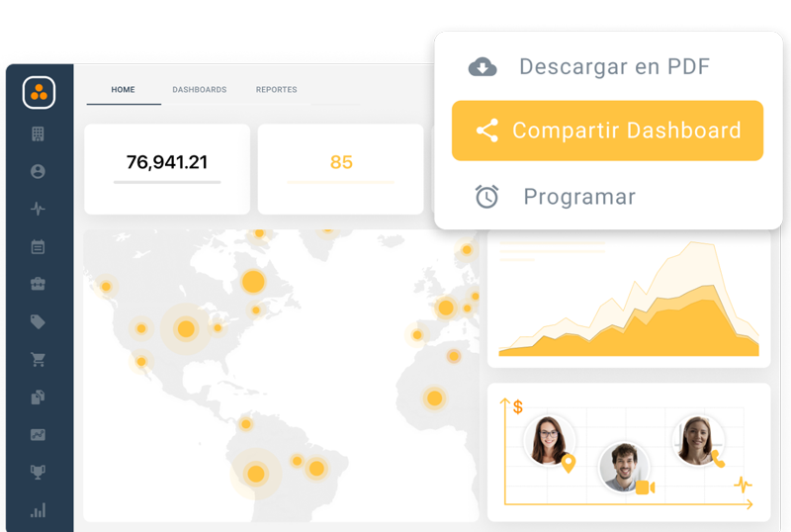The width and height of the screenshot is (791, 532).
Task: Click the 76,941.21 value card
Action: (x=167, y=169)
